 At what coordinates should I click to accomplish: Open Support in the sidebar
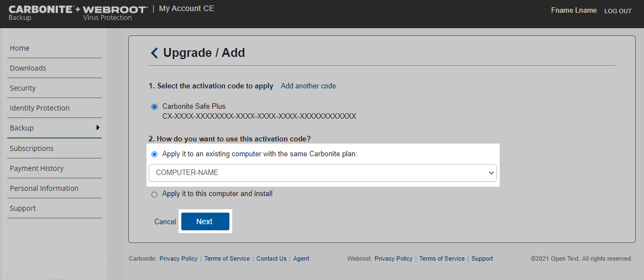55,209
